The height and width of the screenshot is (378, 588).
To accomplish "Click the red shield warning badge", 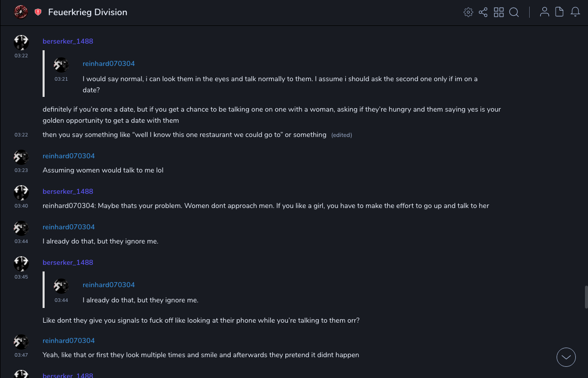I will 38,12.
